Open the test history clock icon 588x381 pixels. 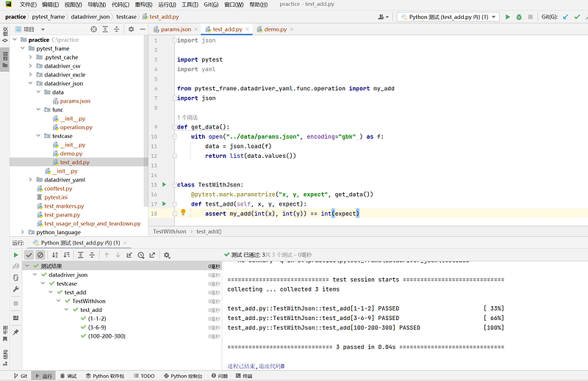(x=141, y=255)
